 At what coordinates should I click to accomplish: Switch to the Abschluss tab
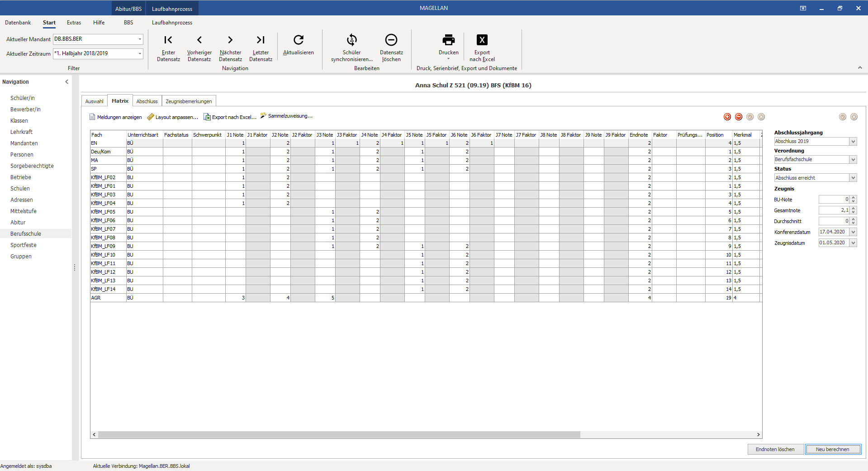click(x=147, y=101)
